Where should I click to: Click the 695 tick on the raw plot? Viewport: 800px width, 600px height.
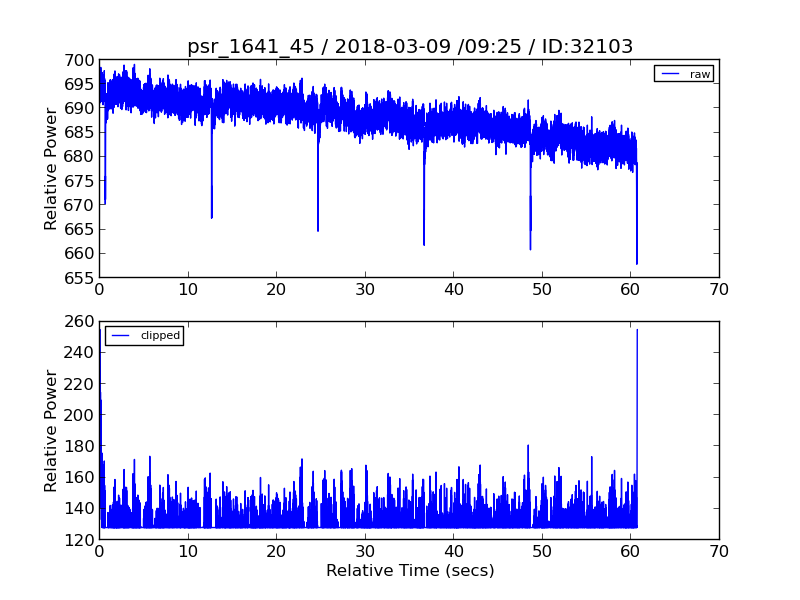click(x=79, y=84)
